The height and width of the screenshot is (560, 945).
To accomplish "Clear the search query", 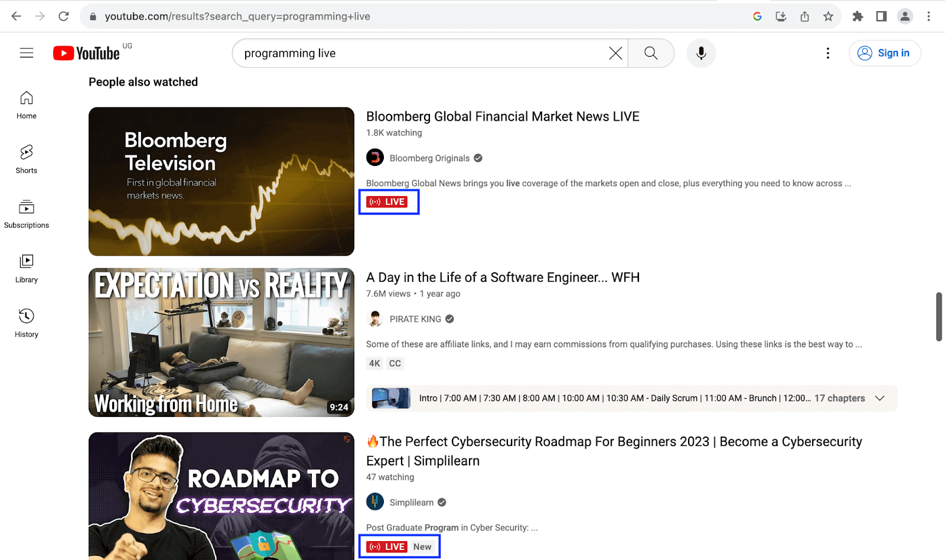I will [x=615, y=53].
